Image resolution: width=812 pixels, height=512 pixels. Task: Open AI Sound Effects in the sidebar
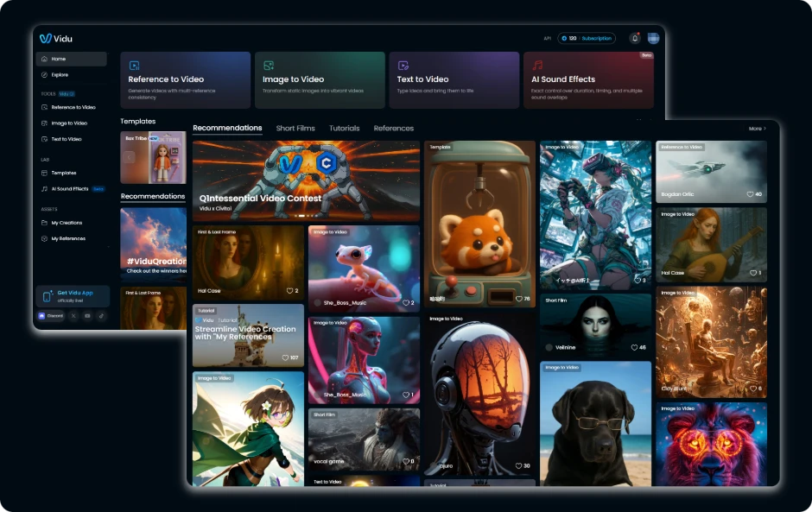(x=72, y=189)
